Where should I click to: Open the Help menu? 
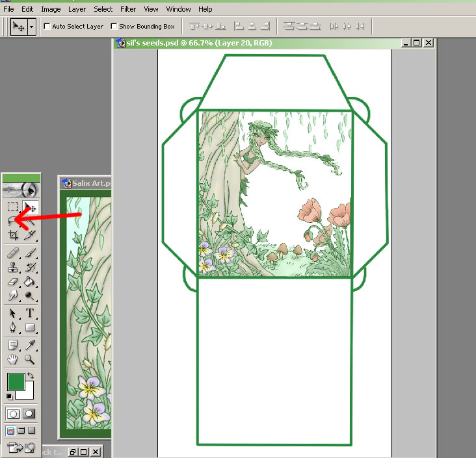click(x=205, y=9)
